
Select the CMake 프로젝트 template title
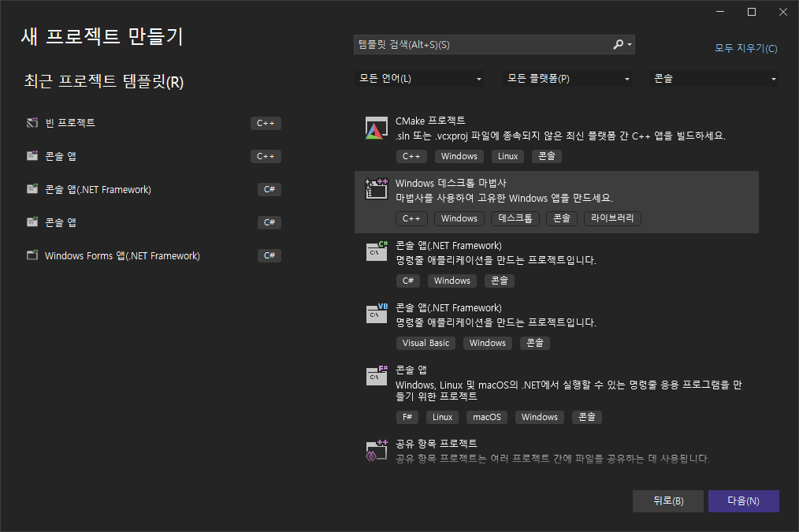[430, 121]
